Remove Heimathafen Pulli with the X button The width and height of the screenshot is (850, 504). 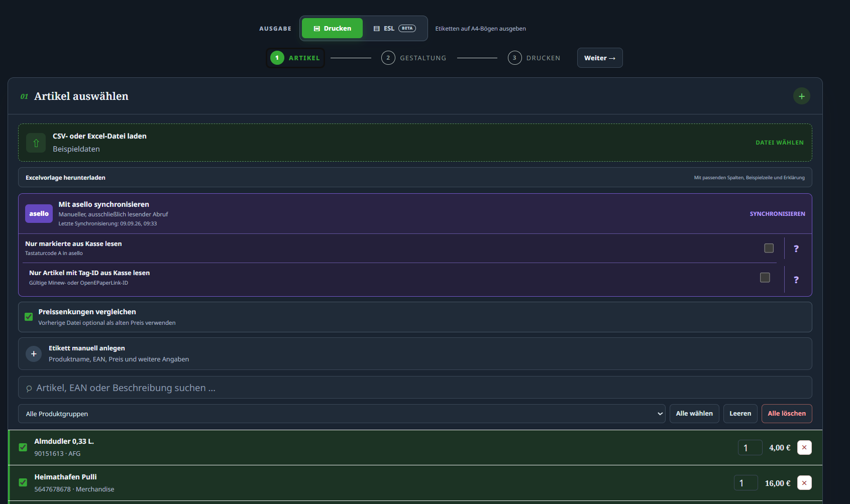coord(804,483)
